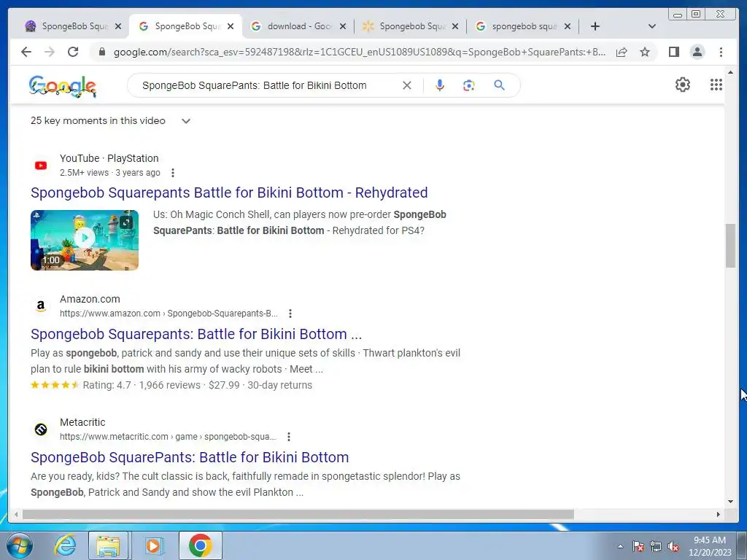Screen dimensions: 747x560
Task: Click the 25 key moments in this video text
Action: coord(98,121)
